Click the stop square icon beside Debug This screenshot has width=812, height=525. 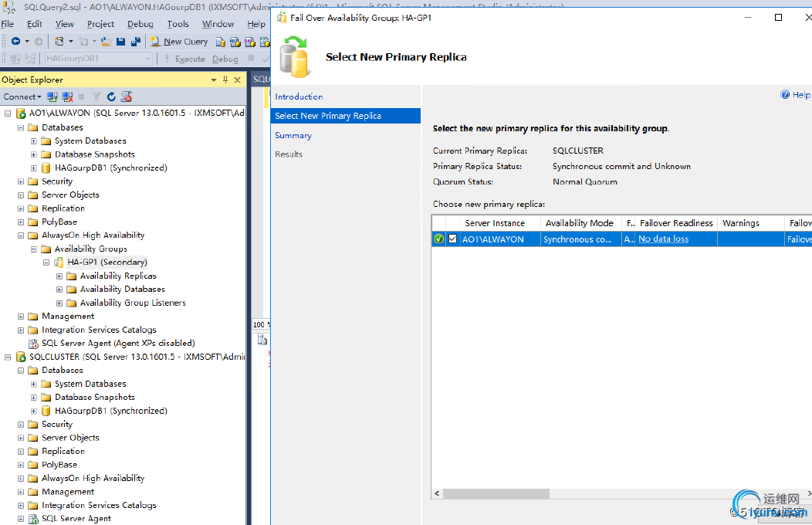[251, 58]
